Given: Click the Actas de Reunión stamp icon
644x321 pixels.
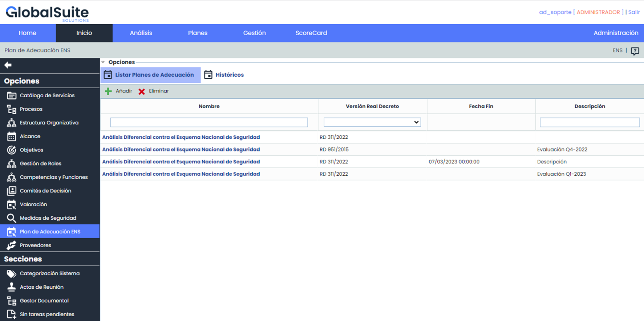Looking at the screenshot, I should pos(11,287).
